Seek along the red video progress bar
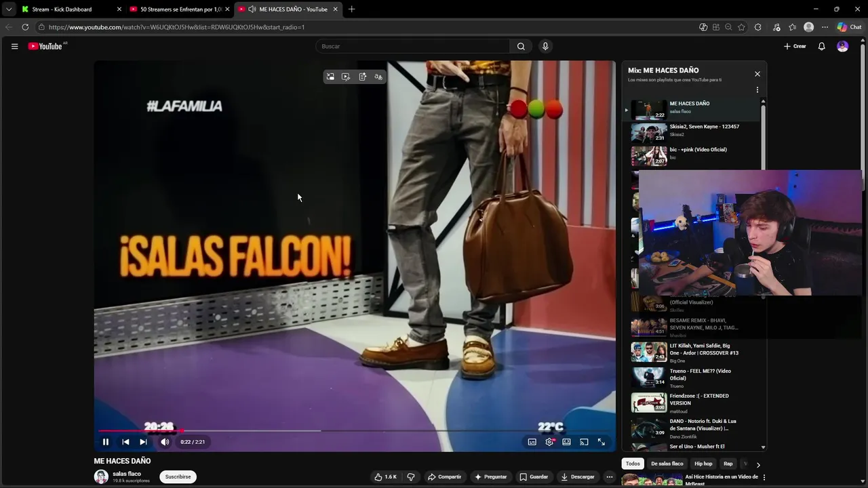Image resolution: width=868 pixels, height=488 pixels. coord(355,430)
